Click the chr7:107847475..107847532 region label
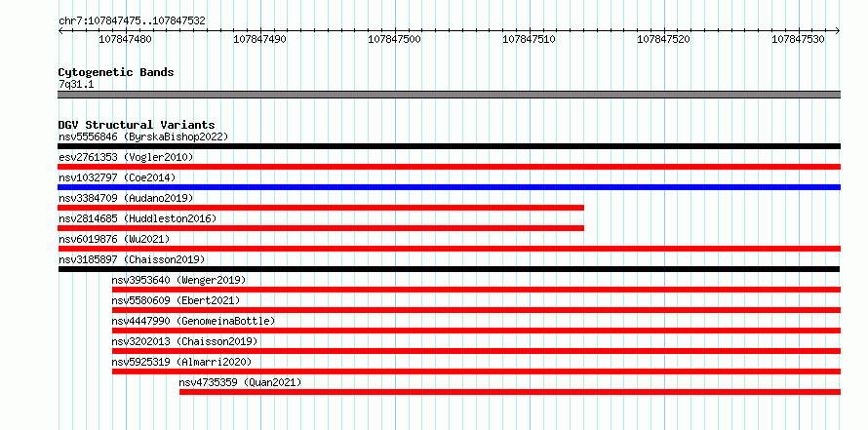The height and width of the screenshot is (430, 868). 133,21
